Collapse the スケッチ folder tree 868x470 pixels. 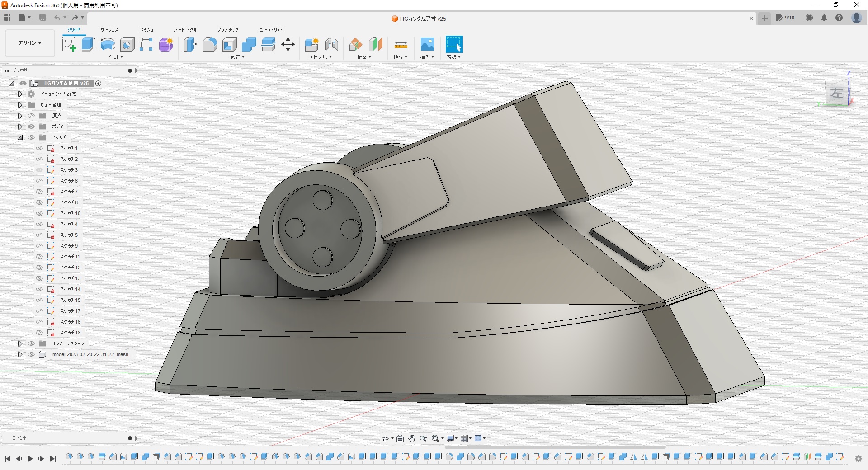20,137
